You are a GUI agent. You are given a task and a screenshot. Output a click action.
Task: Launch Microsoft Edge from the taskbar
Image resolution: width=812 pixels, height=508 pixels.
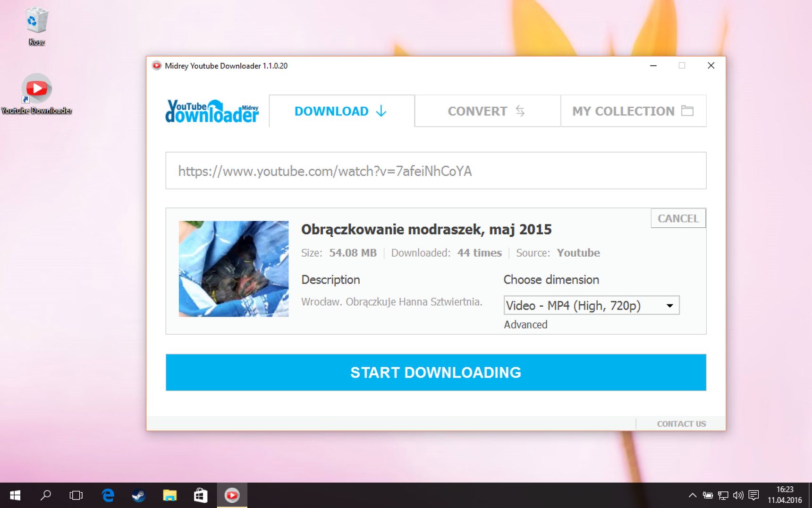point(108,495)
